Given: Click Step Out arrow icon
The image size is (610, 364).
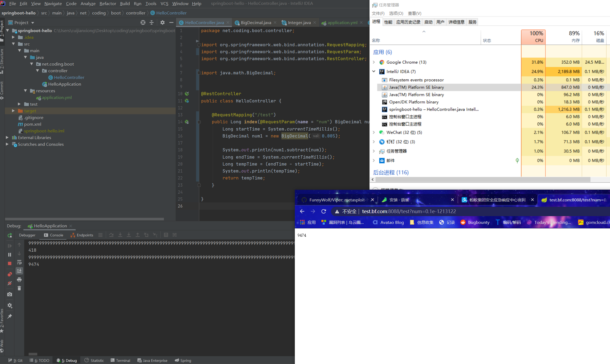Looking at the screenshot, I should [x=137, y=235].
